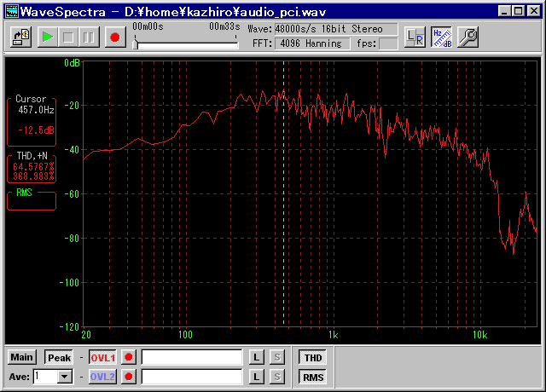Expand the Ave averaging count dropdown
546x392 pixels.
[x=65, y=376]
